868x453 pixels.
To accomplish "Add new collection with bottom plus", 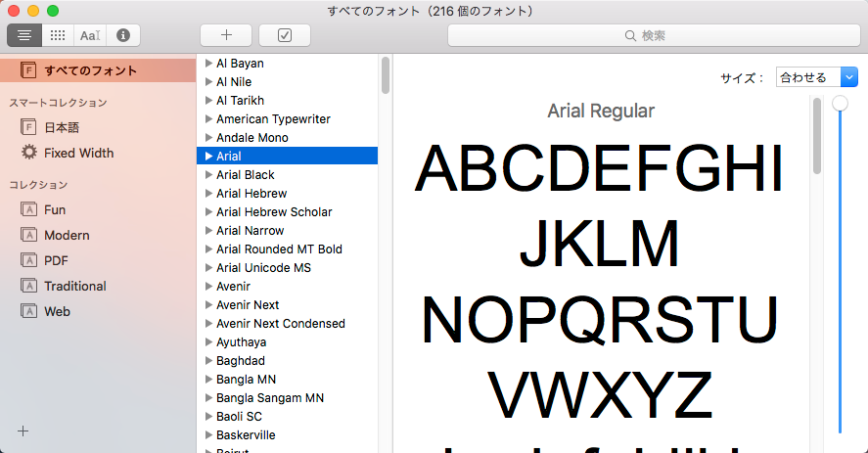I will [23, 430].
